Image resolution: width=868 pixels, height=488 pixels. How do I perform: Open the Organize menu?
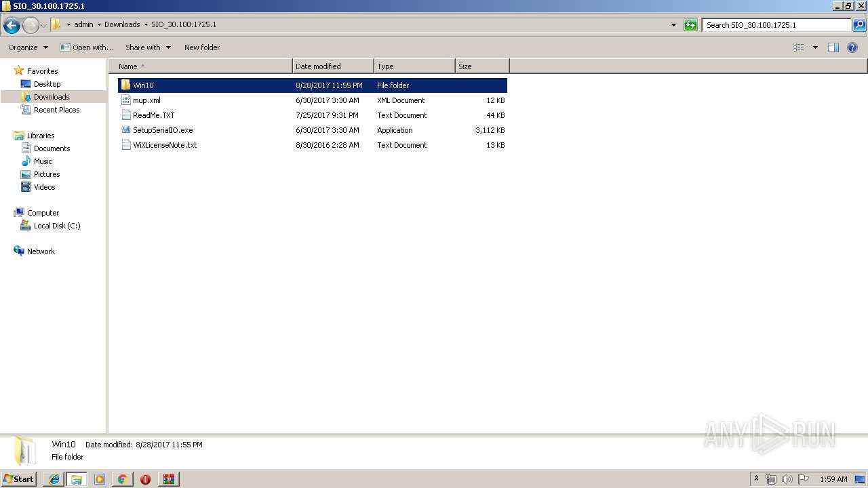pos(28,47)
